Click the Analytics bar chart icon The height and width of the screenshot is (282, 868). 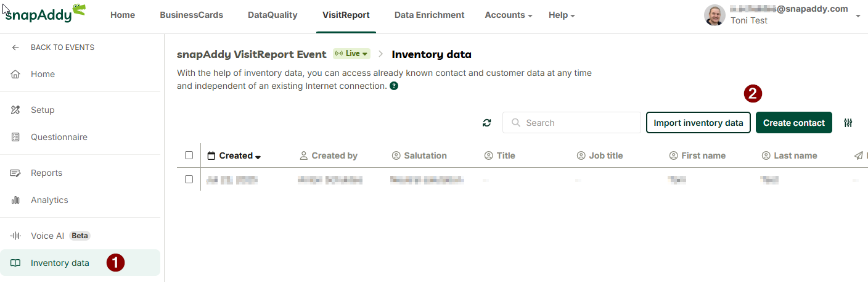click(x=16, y=200)
